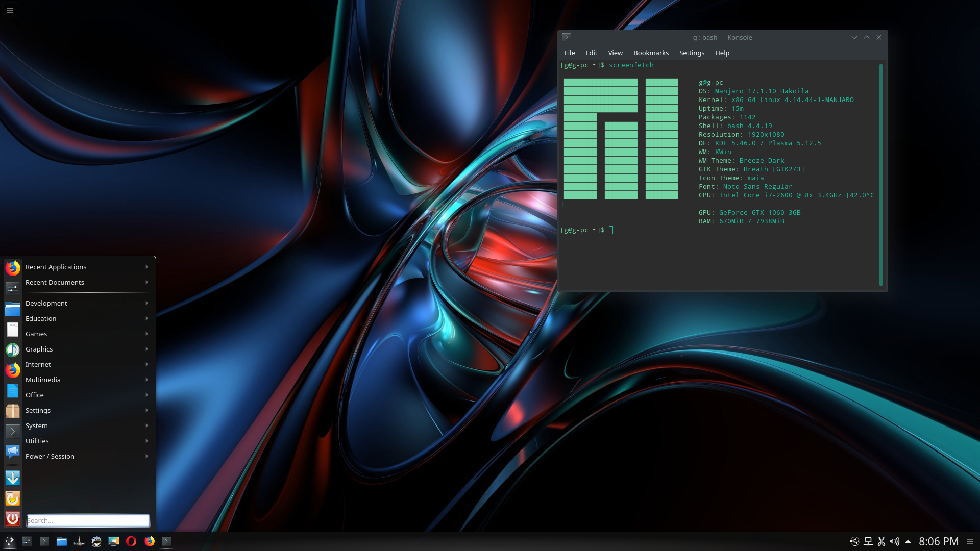
Task: Click 'OS: Manjaro 17.1.10 Hakoila' line
Action: click(753, 91)
